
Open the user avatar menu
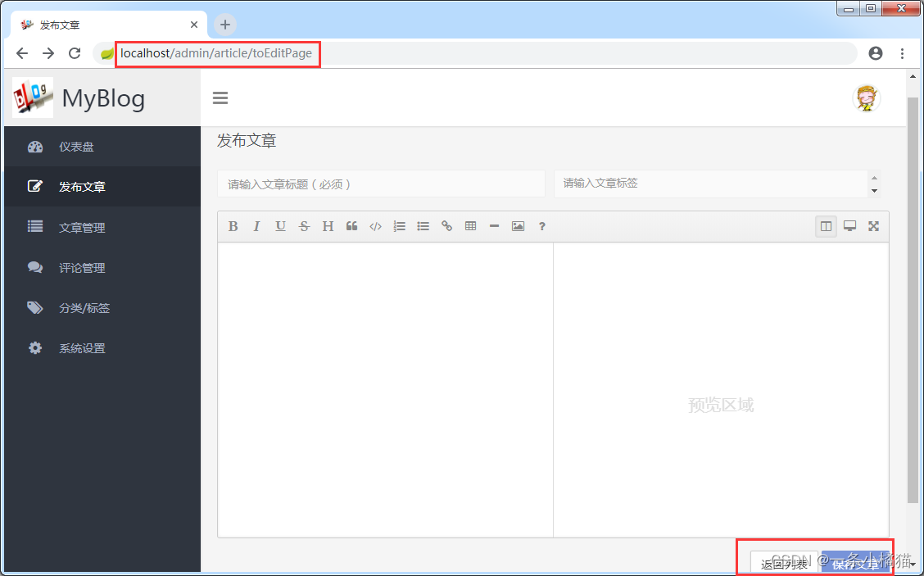(x=867, y=98)
